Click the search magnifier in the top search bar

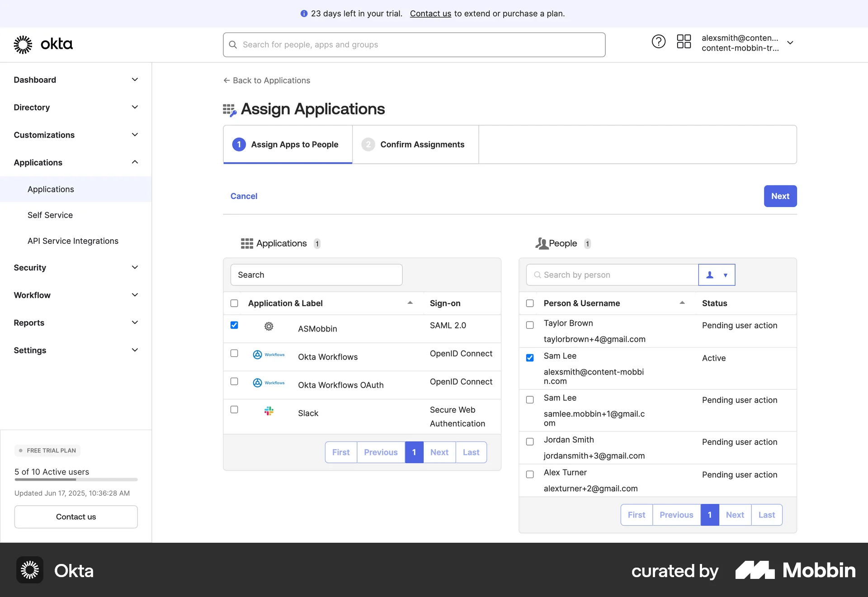pos(233,44)
